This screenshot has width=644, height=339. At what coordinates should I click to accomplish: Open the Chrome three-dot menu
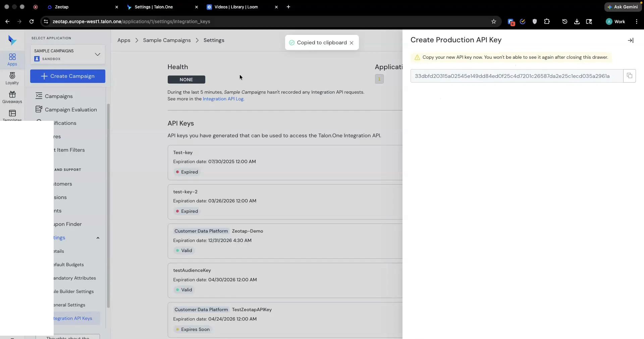[x=637, y=21]
